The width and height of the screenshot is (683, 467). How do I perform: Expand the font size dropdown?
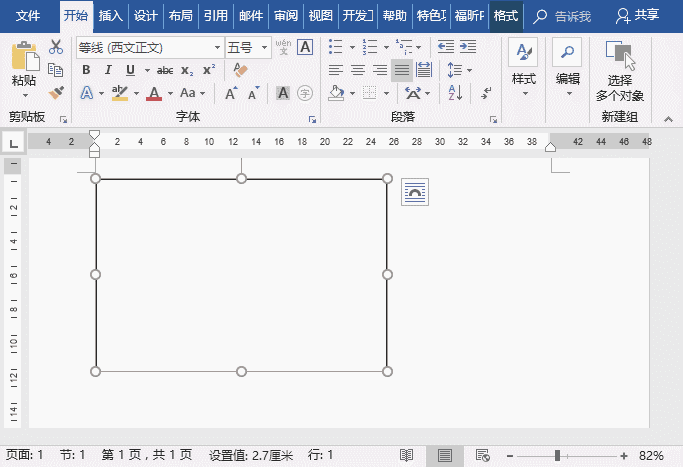(x=265, y=47)
